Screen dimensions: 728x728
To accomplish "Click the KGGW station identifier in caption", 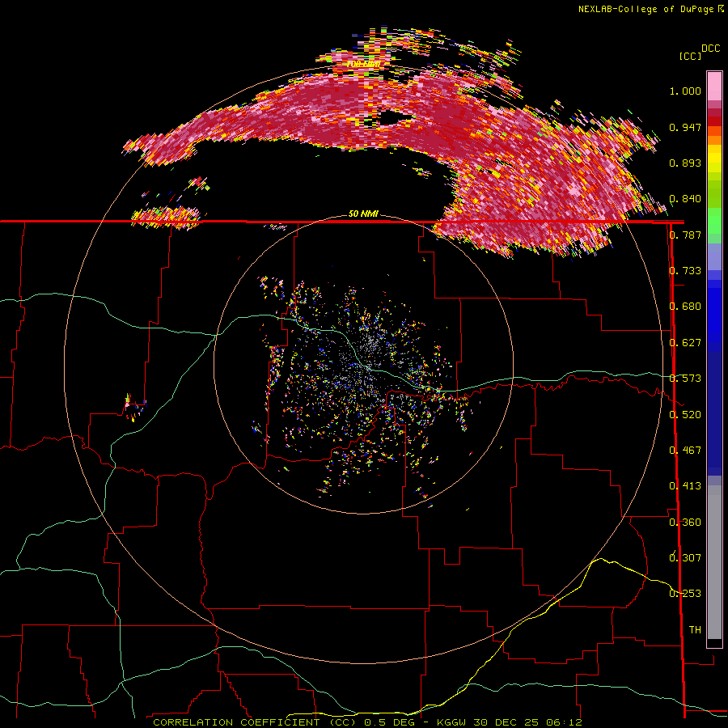I will click(453, 722).
